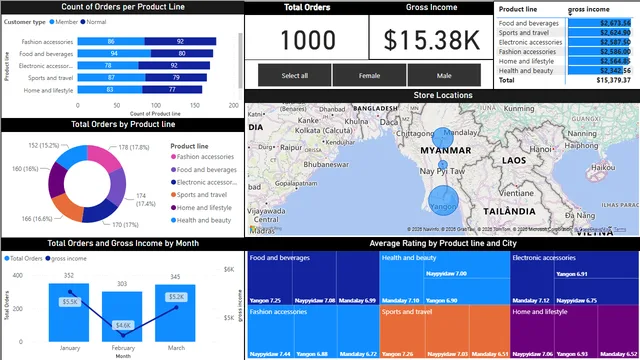Click Sports and travel table row $2,624.90

[x=564, y=33]
